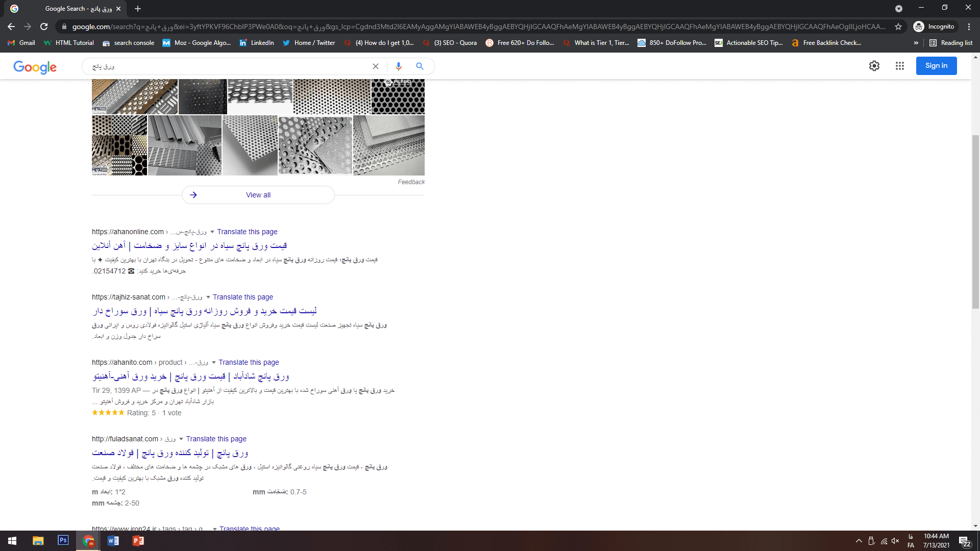
Task: Open the Actionable SEO Tip bookmark
Action: pyautogui.click(x=749, y=43)
